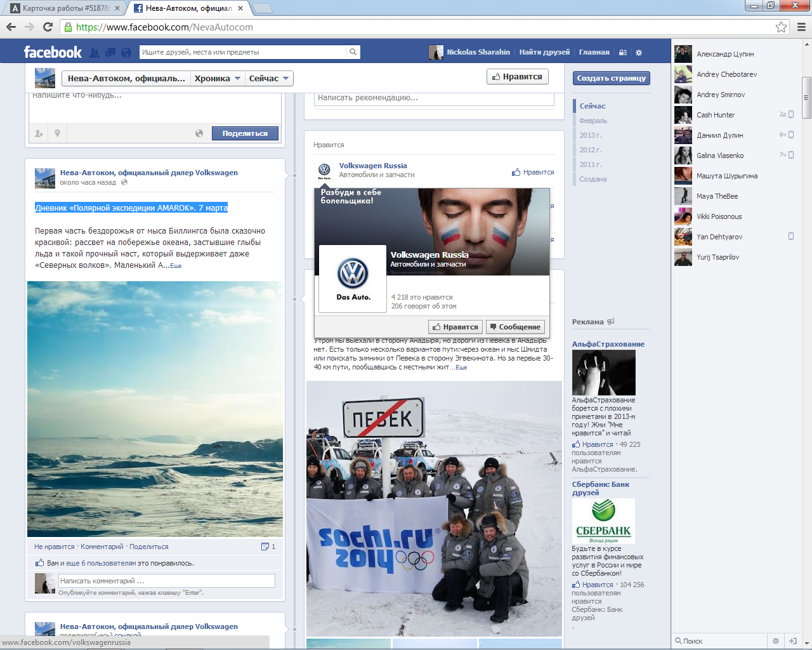Click Главная in header
The height and width of the screenshot is (650, 812).
(594, 52)
